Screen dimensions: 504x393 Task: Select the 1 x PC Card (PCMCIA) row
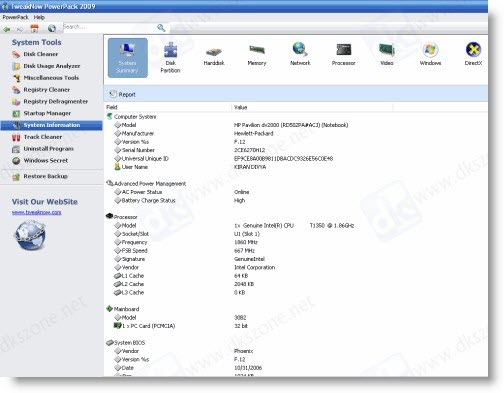[296, 326]
